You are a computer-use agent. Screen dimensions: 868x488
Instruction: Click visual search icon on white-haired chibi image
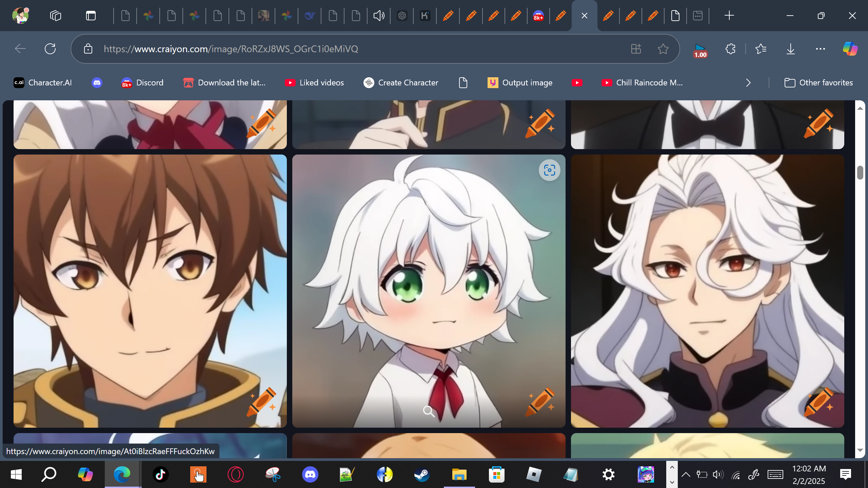[x=549, y=170]
